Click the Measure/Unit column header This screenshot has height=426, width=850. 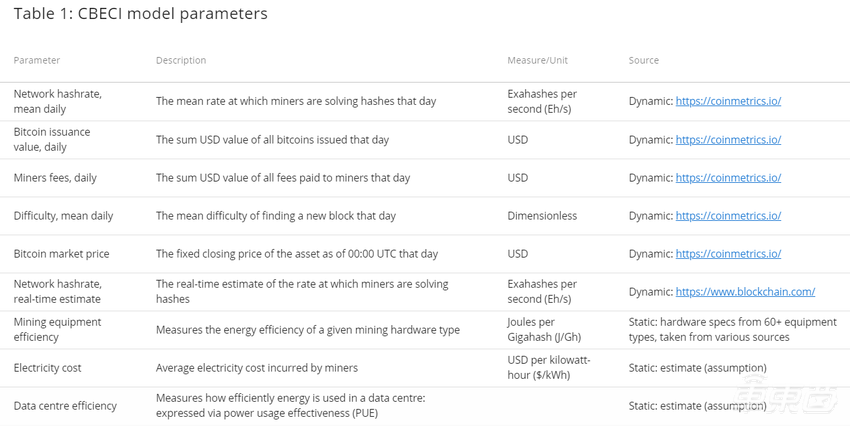coord(537,60)
